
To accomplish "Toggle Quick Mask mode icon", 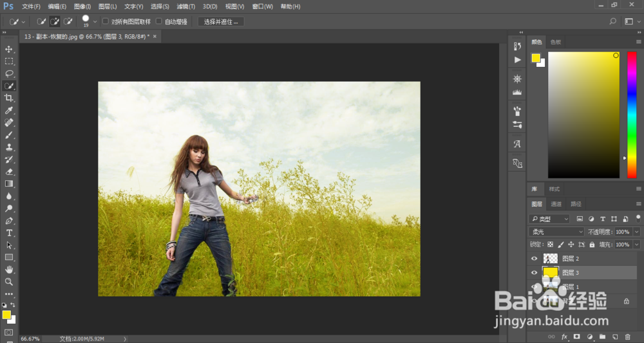I will pos(8,332).
